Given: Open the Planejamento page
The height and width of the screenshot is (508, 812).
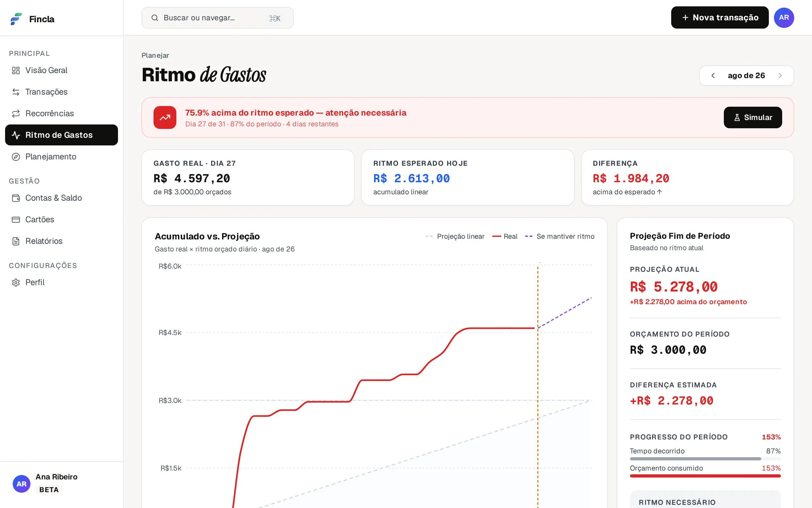Looking at the screenshot, I should click(62, 157).
